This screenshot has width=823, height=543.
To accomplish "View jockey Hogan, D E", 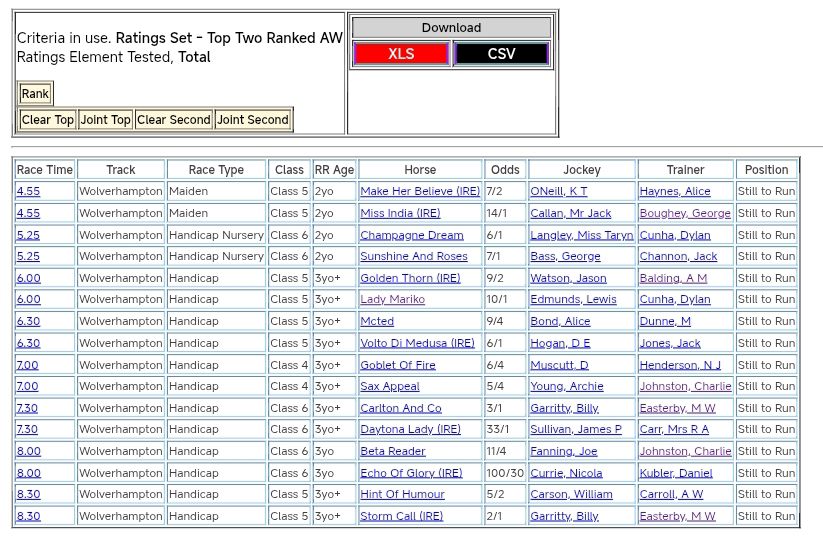I will click(x=560, y=343).
